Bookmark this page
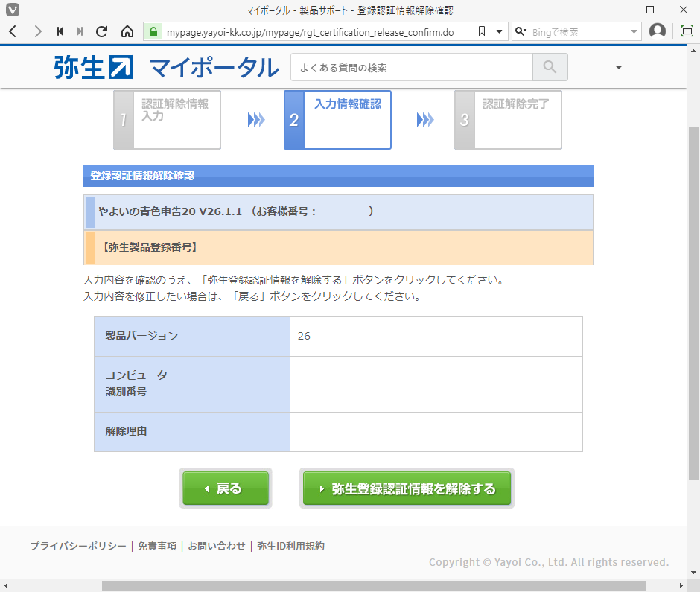 coord(482,31)
